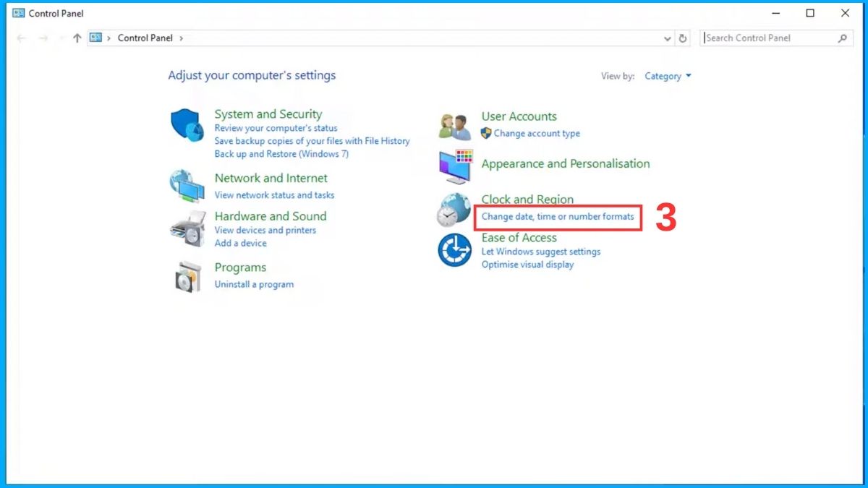
Task: Click View devices and printers
Action: click(265, 231)
